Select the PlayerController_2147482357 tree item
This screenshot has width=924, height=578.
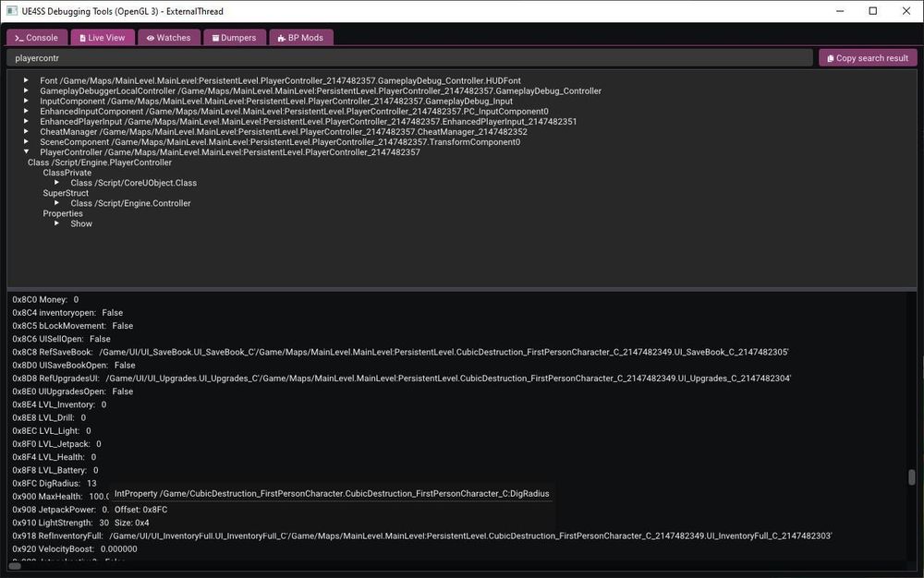click(230, 152)
